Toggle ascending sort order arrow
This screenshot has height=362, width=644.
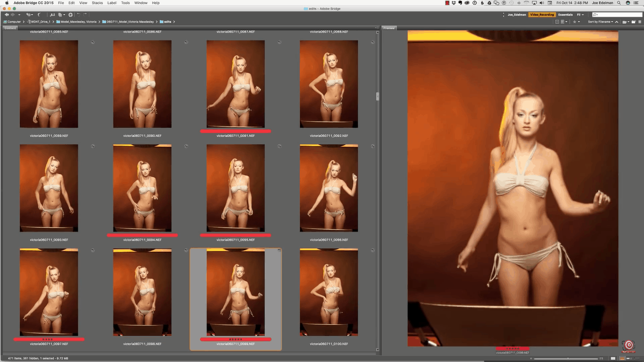coord(618,22)
